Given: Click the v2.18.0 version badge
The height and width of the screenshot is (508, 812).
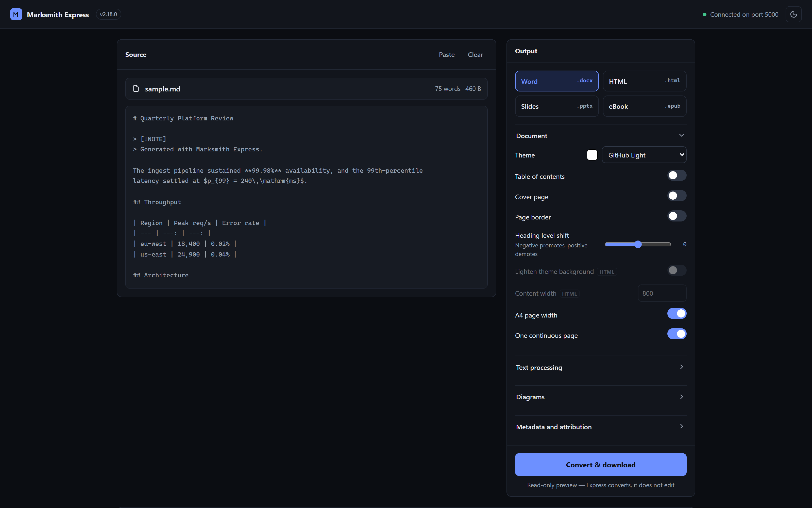Looking at the screenshot, I should [108, 14].
